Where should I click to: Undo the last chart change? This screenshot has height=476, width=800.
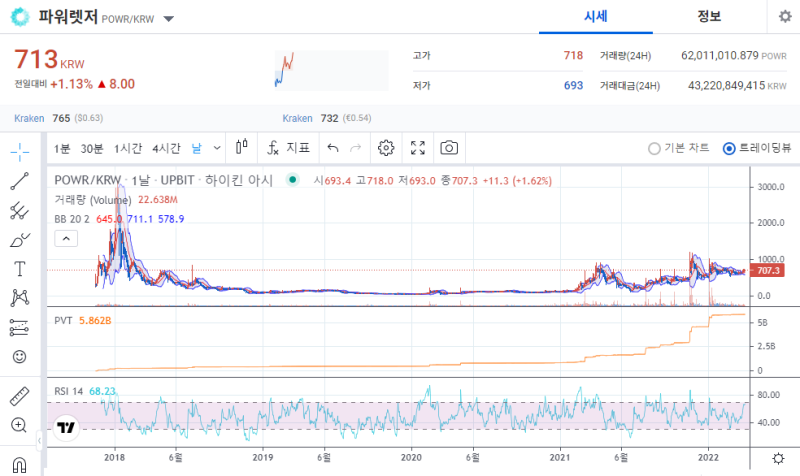(x=333, y=148)
